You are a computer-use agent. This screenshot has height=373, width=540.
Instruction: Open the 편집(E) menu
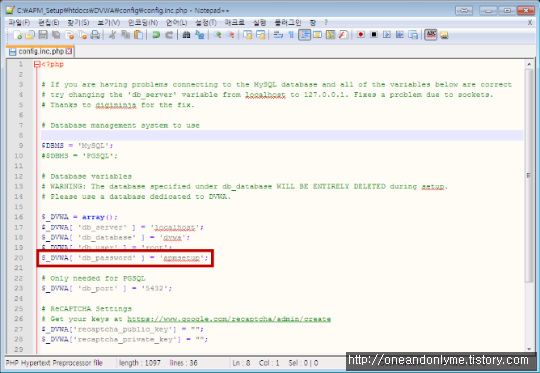click(x=49, y=23)
